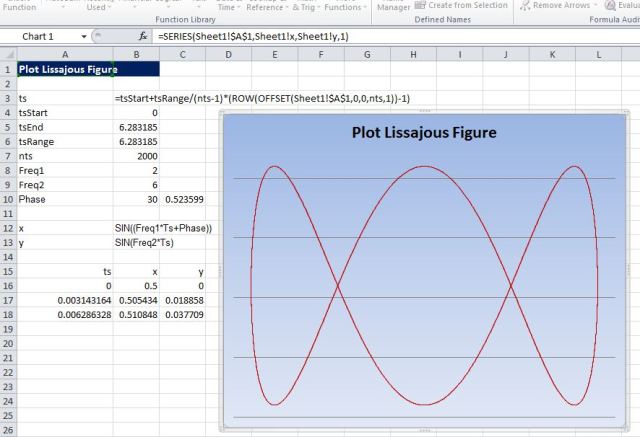640x437 pixels.
Task: Open the Math & Trig dropdown
Action: [305, 6]
